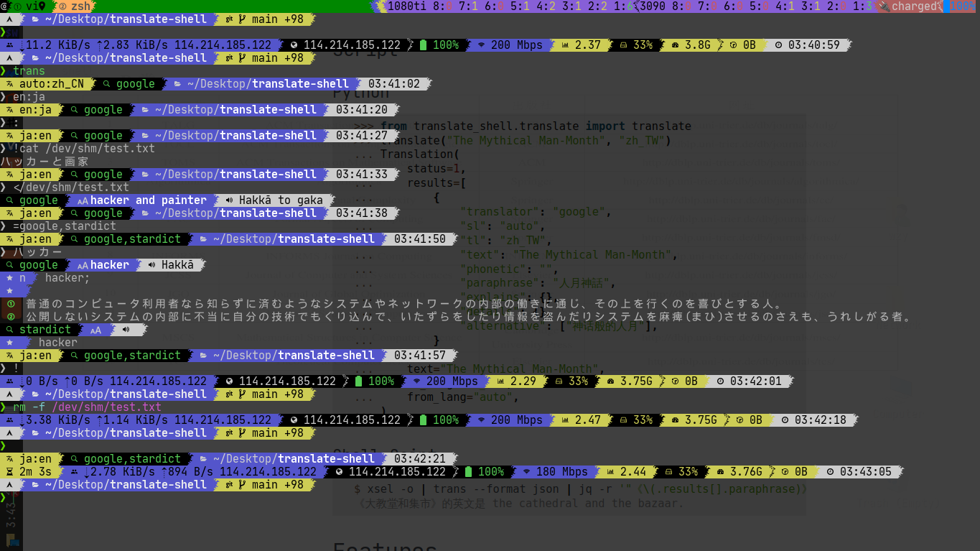The height and width of the screenshot is (551, 980).
Task: Click the "cat /dev/shm/test.txt" command
Action: click(x=87, y=148)
